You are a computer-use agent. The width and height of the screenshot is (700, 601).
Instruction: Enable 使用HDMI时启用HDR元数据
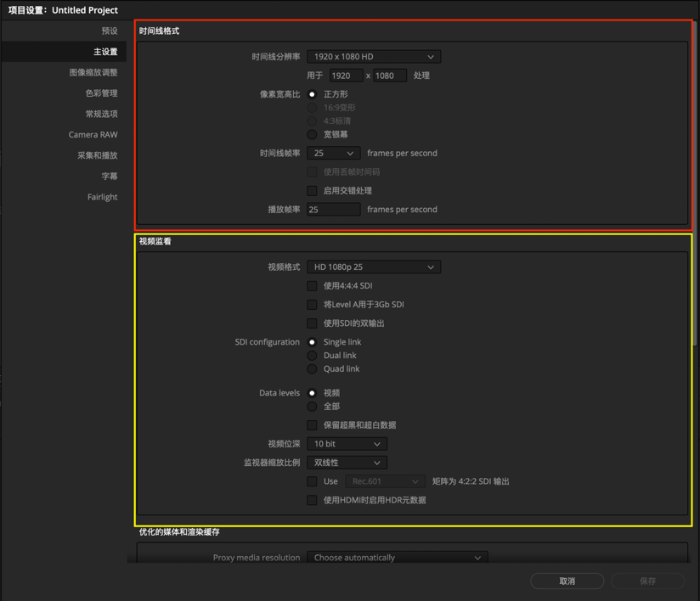click(312, 500)
